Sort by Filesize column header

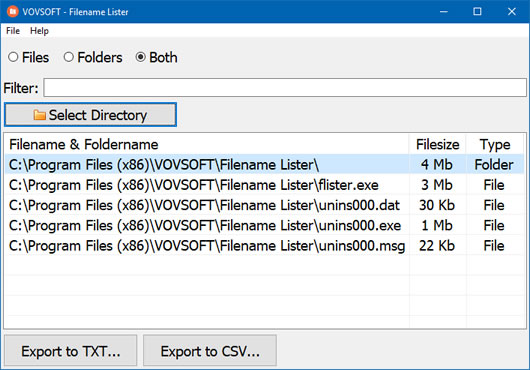click(x=437, y=144)
